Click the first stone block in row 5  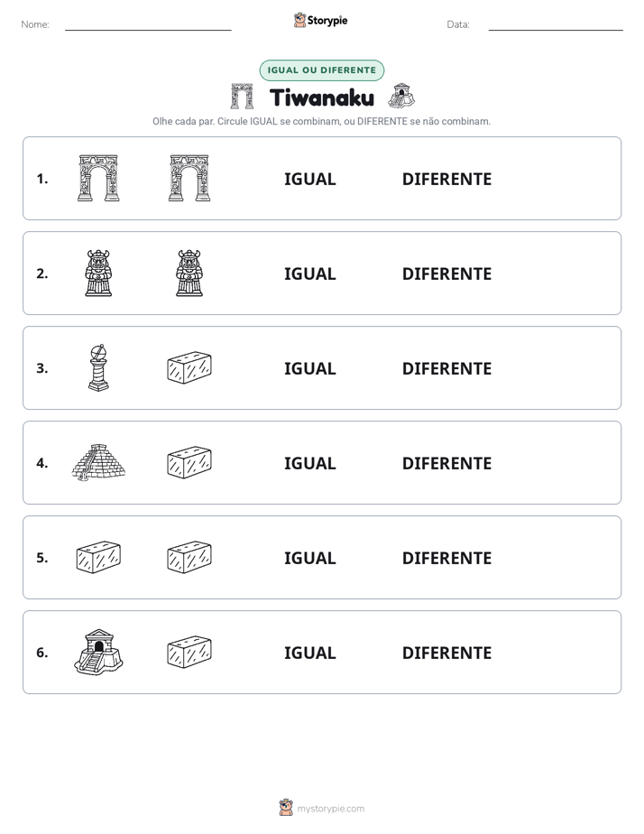point(98,557)
